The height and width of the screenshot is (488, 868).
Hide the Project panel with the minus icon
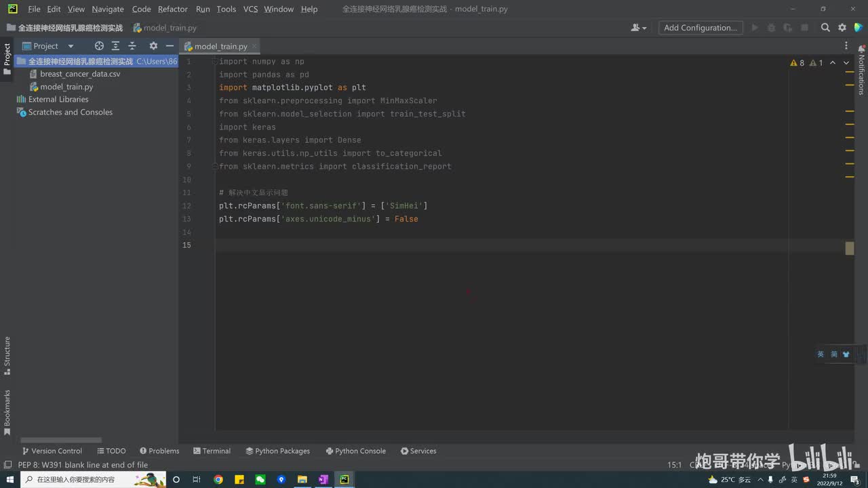[x=170, y=46]
